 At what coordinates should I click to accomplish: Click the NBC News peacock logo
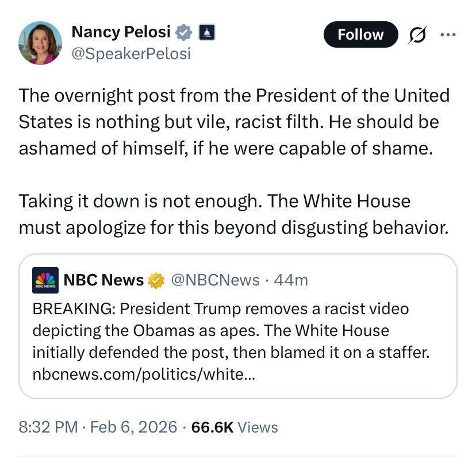click(x=45, y=280)
